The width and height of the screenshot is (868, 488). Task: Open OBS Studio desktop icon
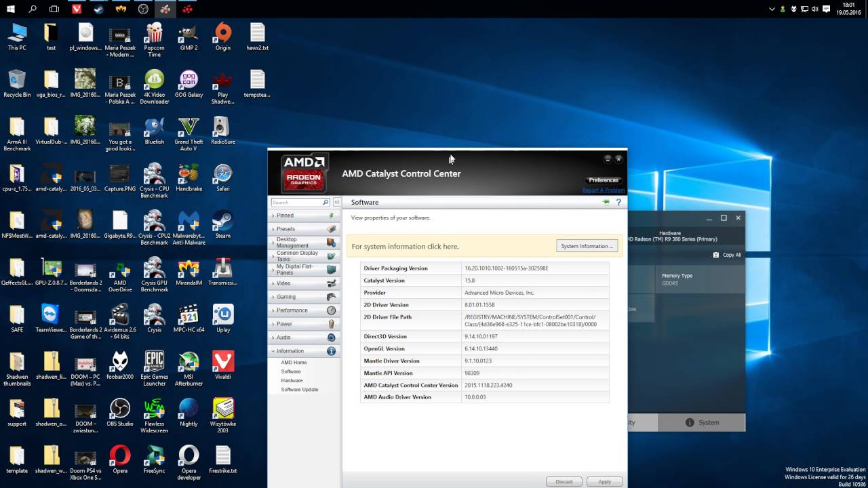coord(120,413)
